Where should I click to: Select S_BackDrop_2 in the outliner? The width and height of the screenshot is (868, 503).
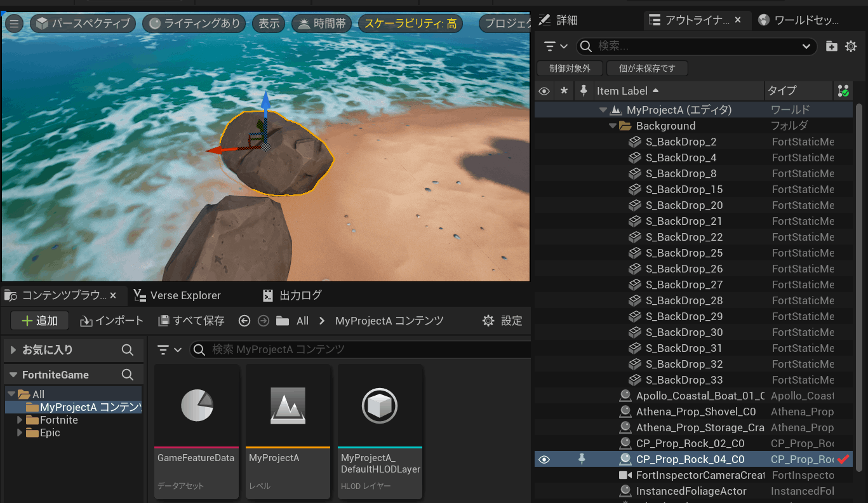pos(681,142)
